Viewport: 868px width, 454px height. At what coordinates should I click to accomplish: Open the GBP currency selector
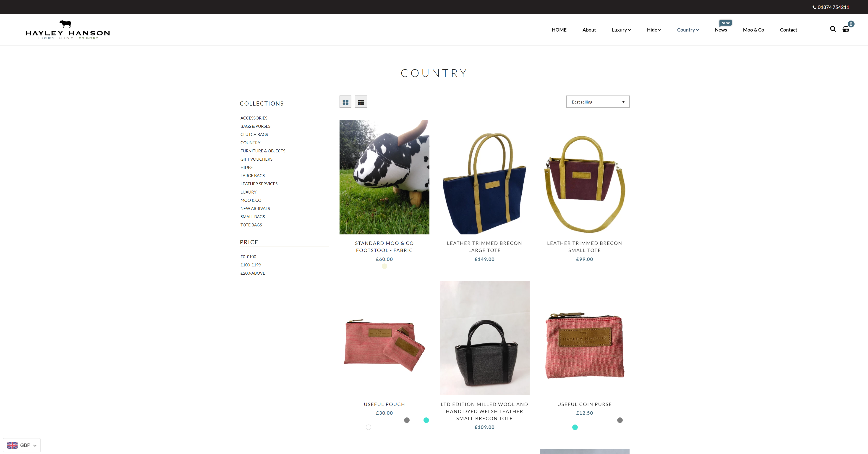click(x=22, y=445)
